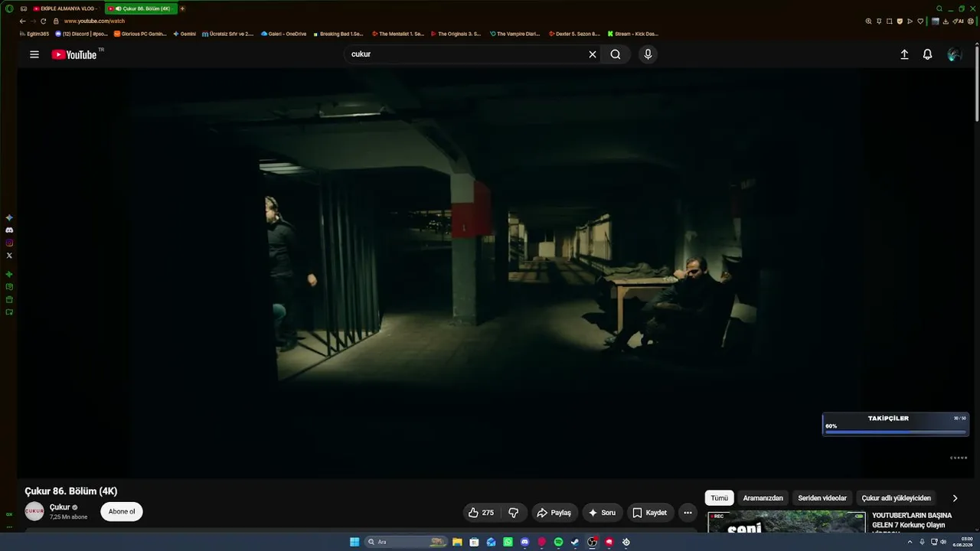Viewport: 980px width, 551px height.
Task: Open the upload video icon
Action: pos(904,54)
